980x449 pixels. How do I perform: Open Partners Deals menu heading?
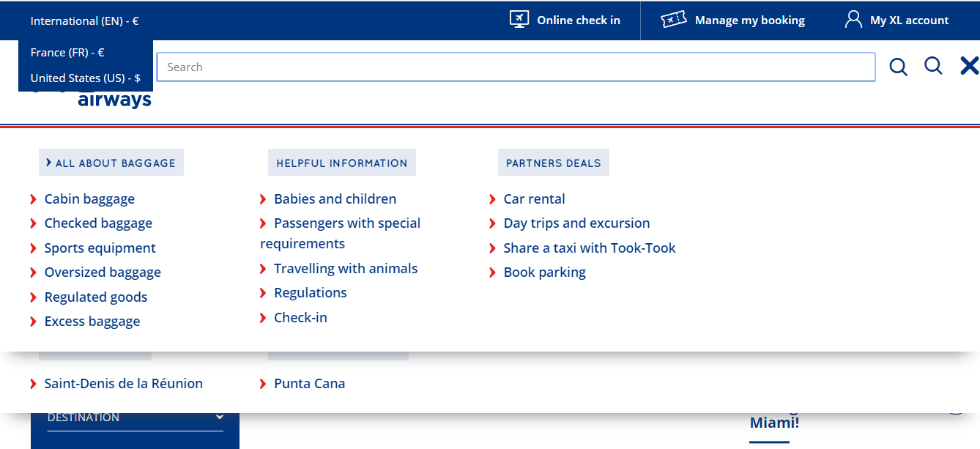[x=553, y=163]
